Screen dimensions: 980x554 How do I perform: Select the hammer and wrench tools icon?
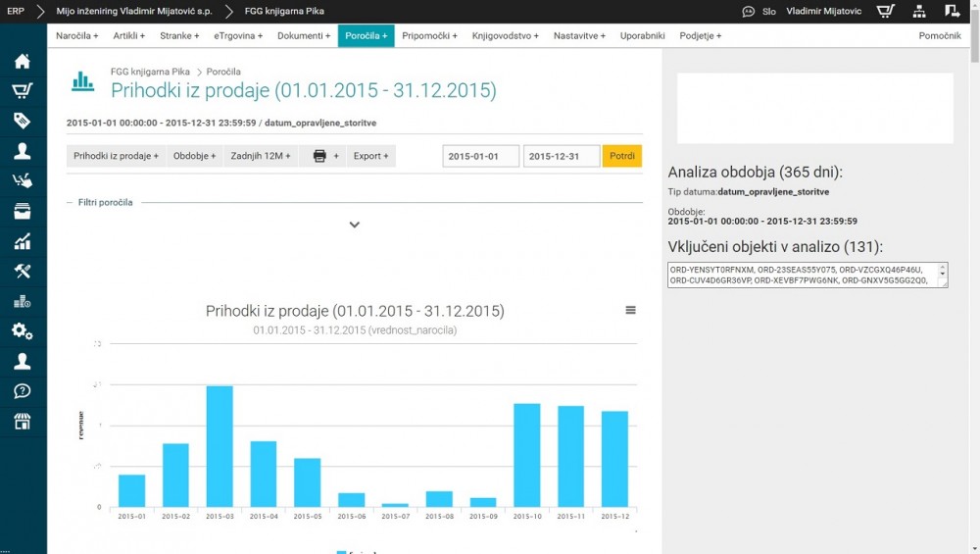tap(22, 272)
